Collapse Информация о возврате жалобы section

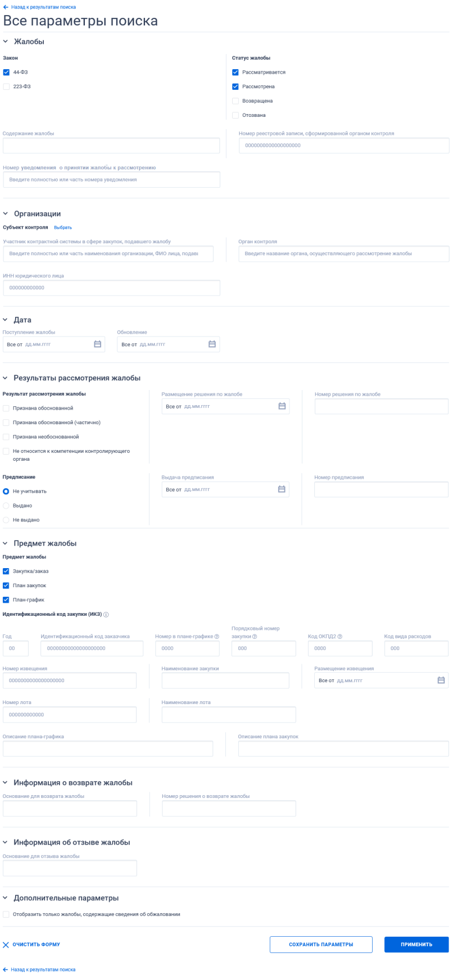coord(6,783)
